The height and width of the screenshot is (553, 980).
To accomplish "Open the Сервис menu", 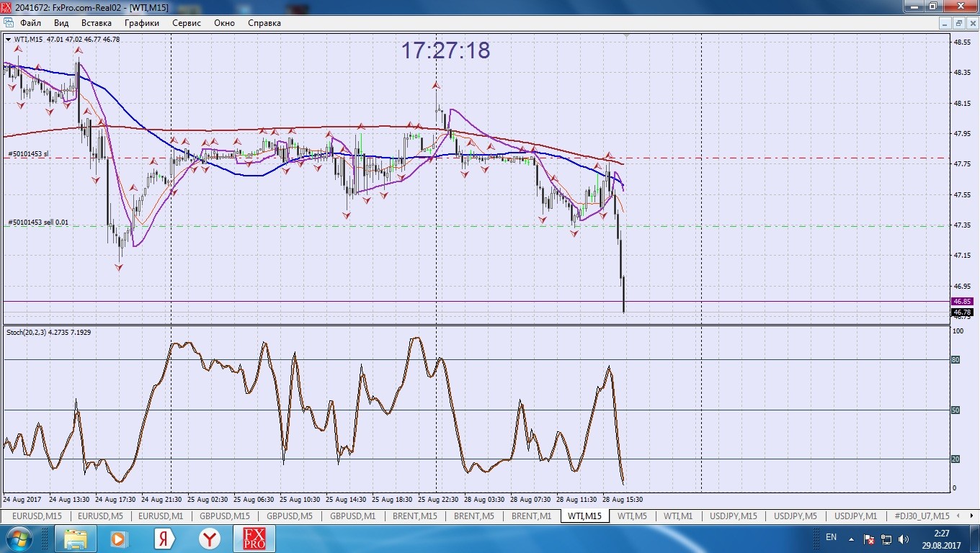I will click(187, 23).
